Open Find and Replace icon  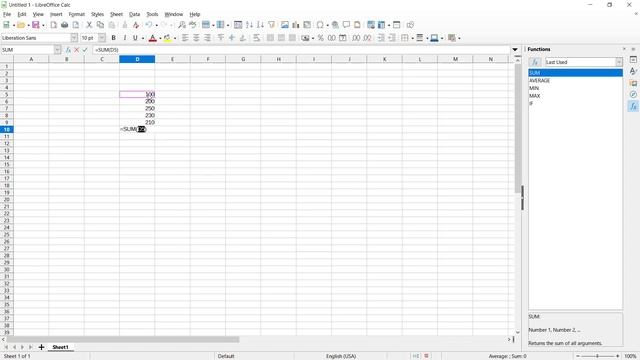coord(182,25)
